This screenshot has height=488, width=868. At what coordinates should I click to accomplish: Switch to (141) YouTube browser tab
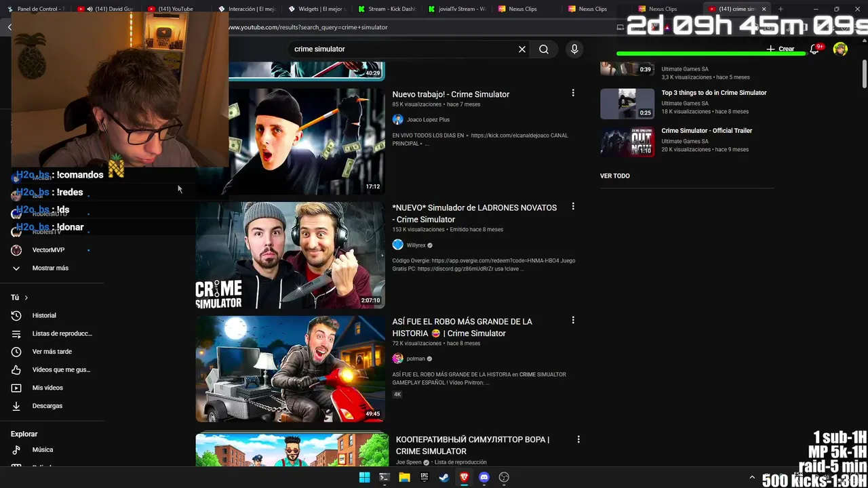click(x=173, y=9)
